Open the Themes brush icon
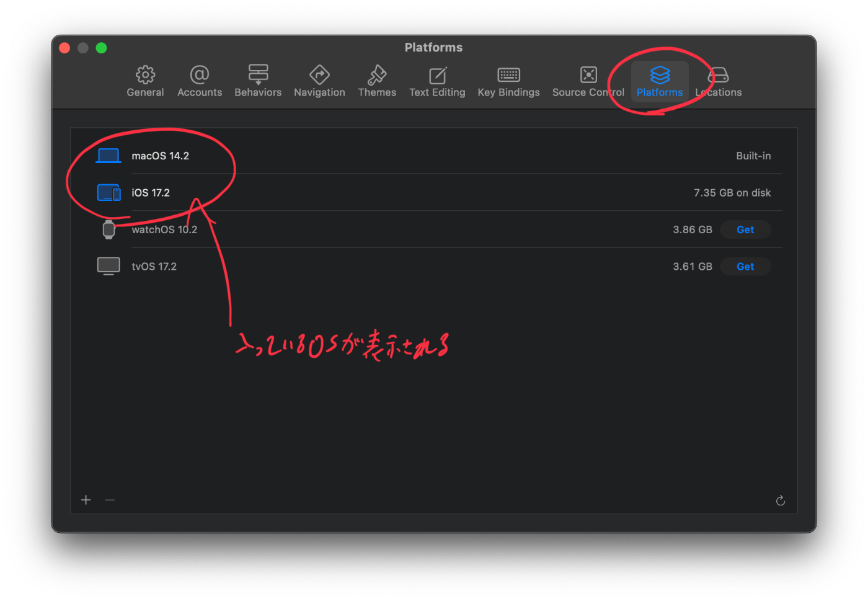Image resolution: width=868 pixels, height=601 pixels. pyautogui.click(x=377, y=75)
